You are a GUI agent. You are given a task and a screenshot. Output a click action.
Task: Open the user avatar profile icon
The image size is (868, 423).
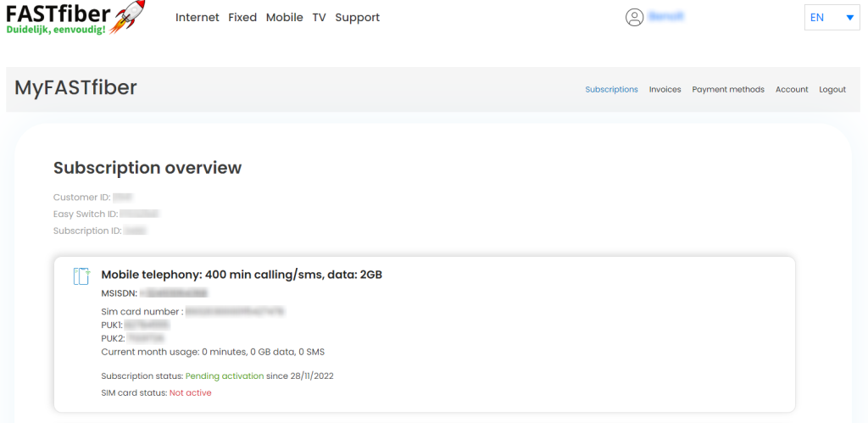coord(634,17)
